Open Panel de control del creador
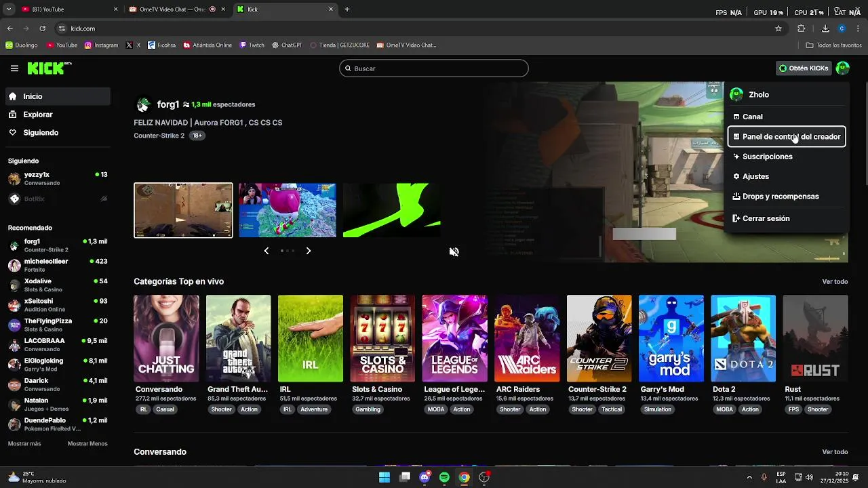868x488 pixels. [x=787, y=136]
